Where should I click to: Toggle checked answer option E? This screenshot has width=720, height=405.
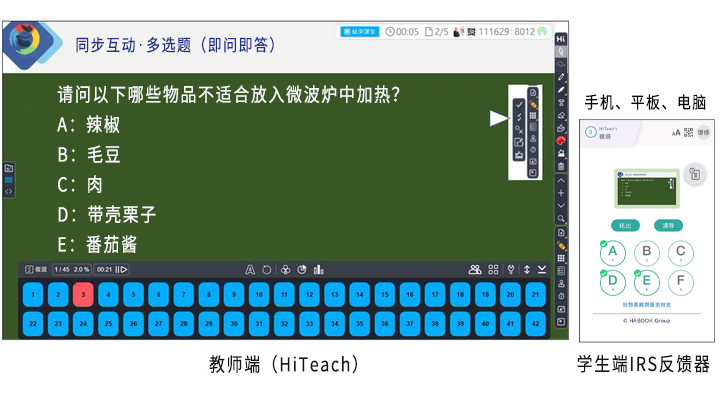647,283
